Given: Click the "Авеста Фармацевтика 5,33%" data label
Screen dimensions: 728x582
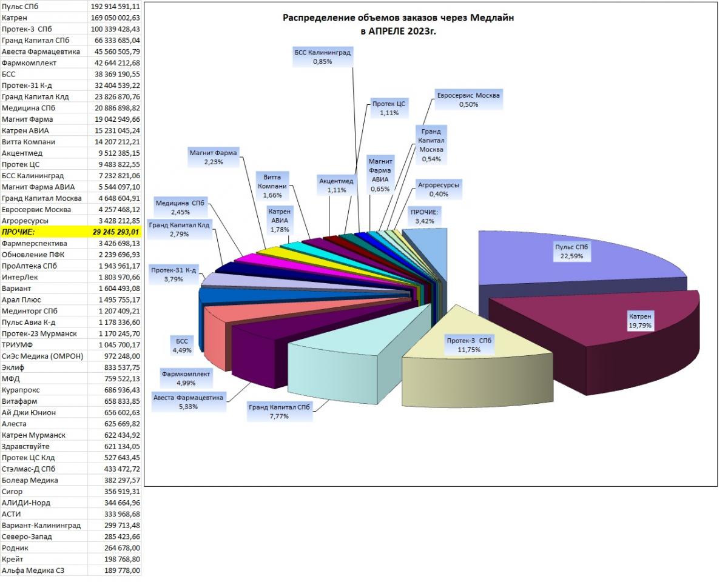Looking at the screenshot, I should click(x=188, y=403).
